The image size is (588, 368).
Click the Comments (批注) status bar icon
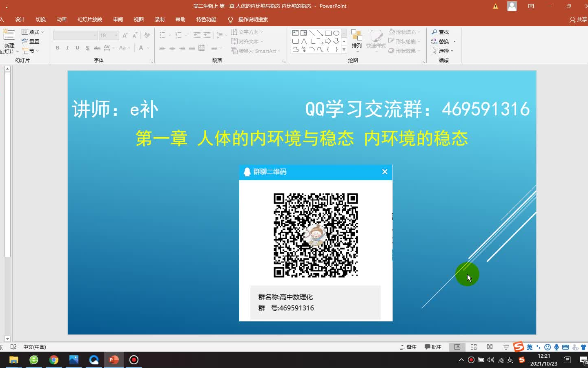(x=433, y=347)
